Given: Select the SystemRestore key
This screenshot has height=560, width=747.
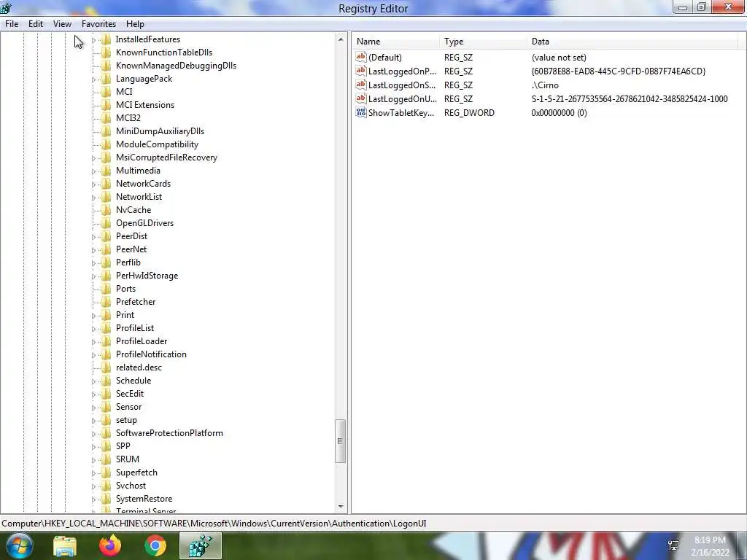Looking at the screenshot, I should point(144,499).
